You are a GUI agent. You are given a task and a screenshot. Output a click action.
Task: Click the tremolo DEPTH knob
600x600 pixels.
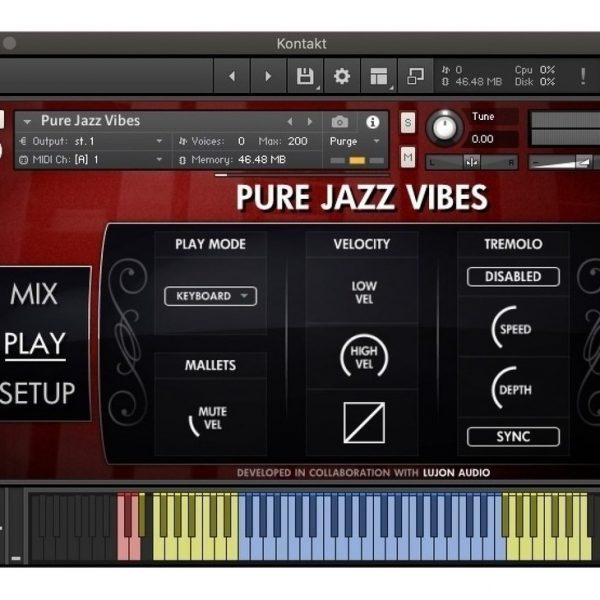pyautogui.click(x=512, y=389)
